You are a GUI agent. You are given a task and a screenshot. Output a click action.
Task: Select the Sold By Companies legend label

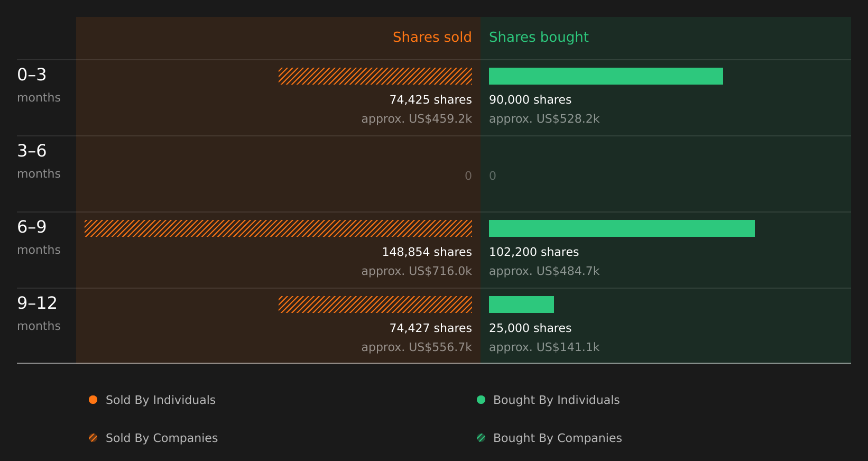tap(162, 438)
